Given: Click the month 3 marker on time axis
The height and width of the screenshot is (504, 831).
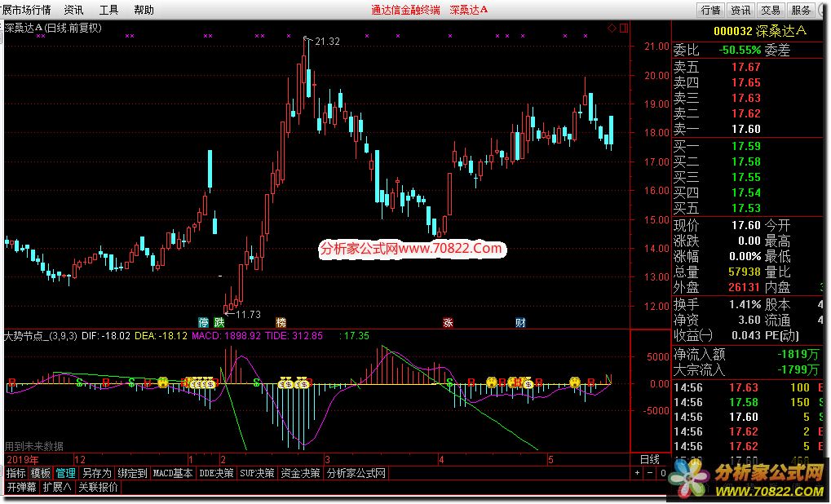Looking at the screenshot, I should point(328,459).
